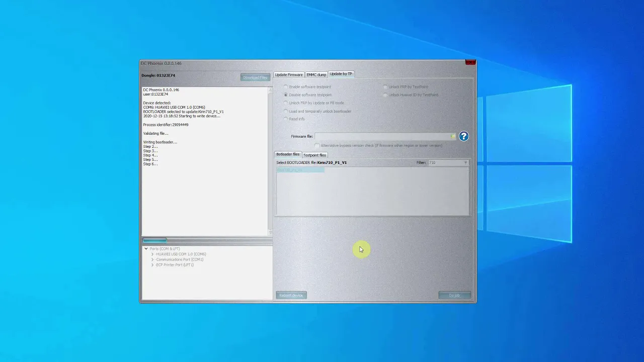Expand the HUAWEI USB COM 1.0 (COM6) node

click(x=152, y=254)
